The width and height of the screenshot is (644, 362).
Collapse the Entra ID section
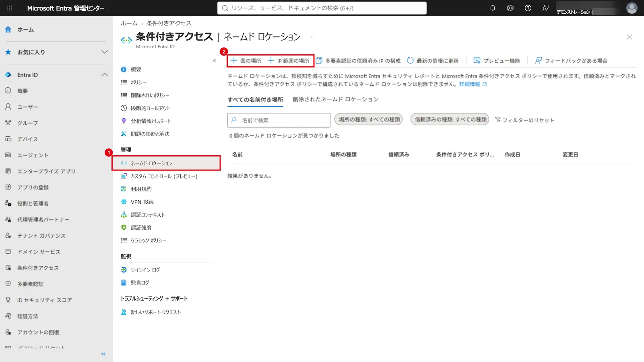click(105, 75)
